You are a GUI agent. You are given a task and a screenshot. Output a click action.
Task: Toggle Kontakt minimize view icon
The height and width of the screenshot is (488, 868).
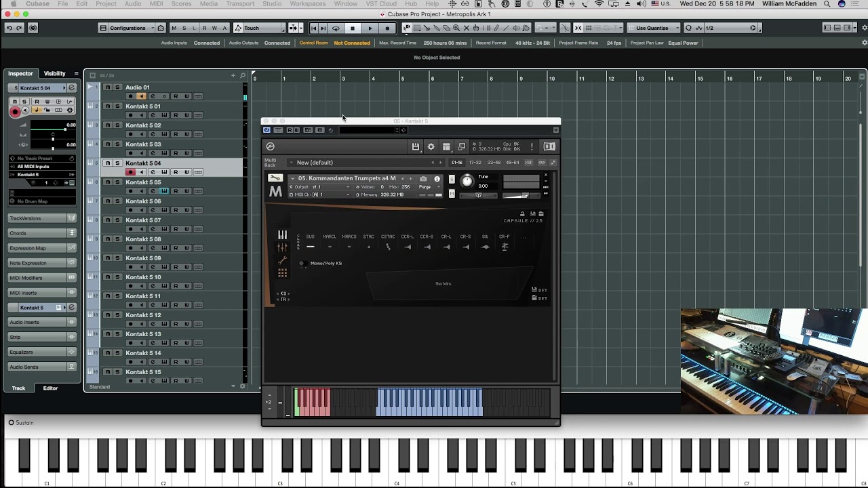coord(462,146)
